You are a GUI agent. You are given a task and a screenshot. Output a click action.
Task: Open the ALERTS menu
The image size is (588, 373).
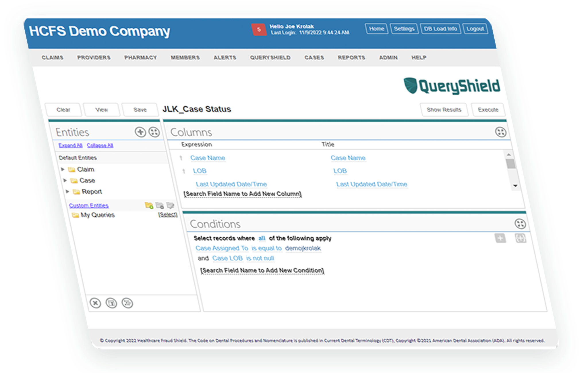tap(225, 57)
